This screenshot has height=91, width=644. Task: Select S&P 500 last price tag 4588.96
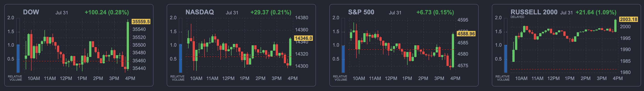[x=466, y=34]
